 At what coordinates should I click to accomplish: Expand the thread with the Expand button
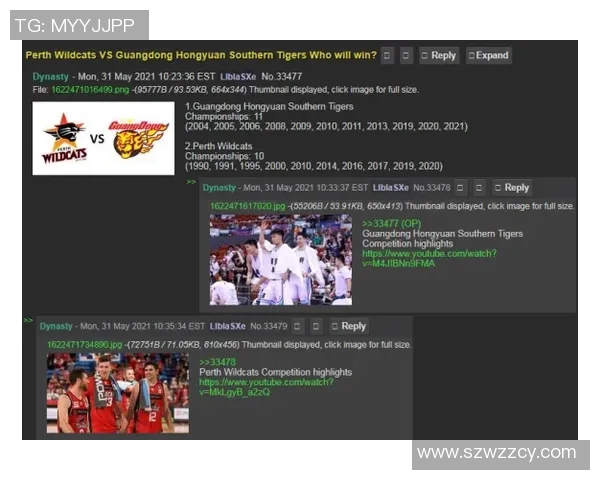pyautogui.click(x=489, y=56)
